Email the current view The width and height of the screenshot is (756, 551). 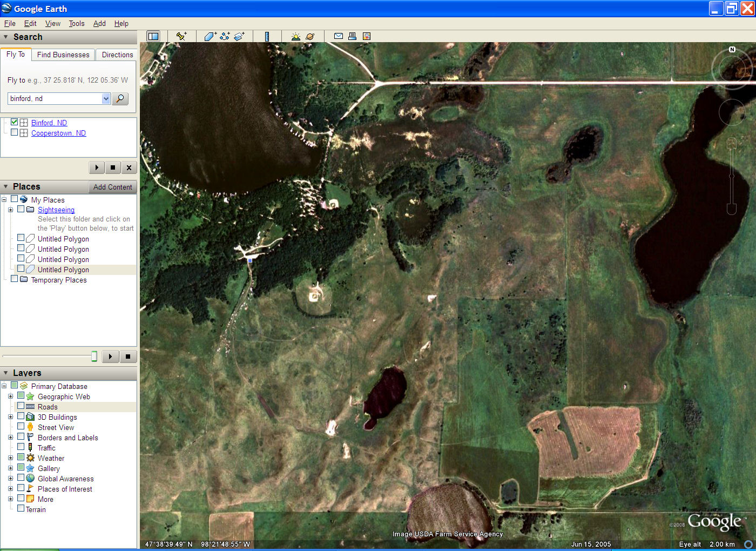pyautogui.click(x=339, y=36)
